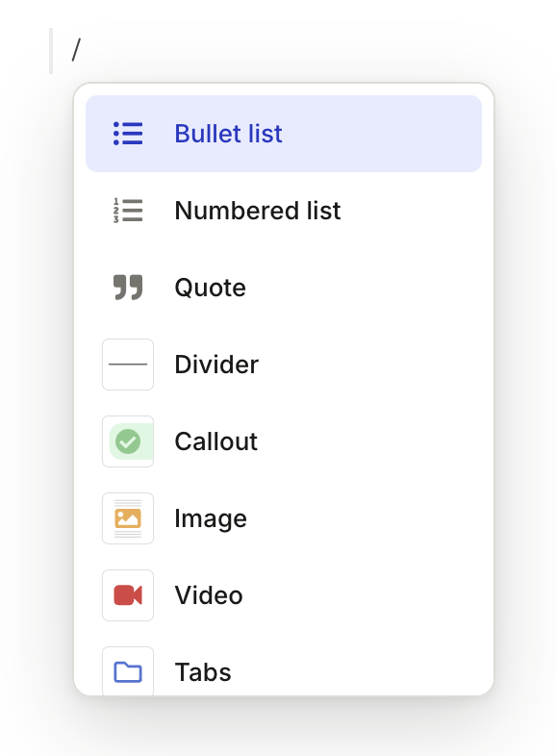
Task: Click the divider line icon
Action: [x=128, y=365]
